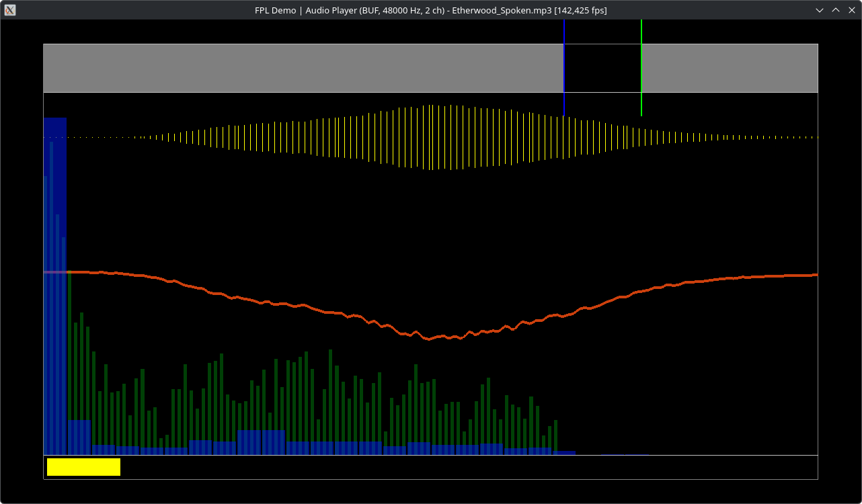
Task: Open the window menu icon in title bar
Action: coord(10,10)
